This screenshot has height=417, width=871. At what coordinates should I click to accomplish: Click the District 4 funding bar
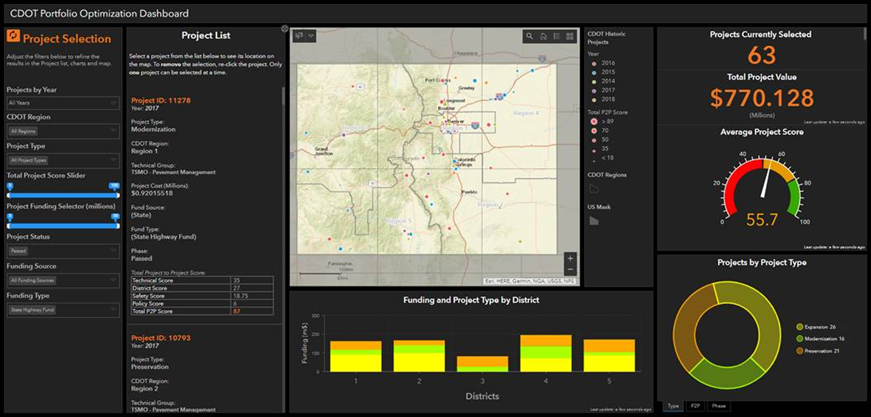546,353
